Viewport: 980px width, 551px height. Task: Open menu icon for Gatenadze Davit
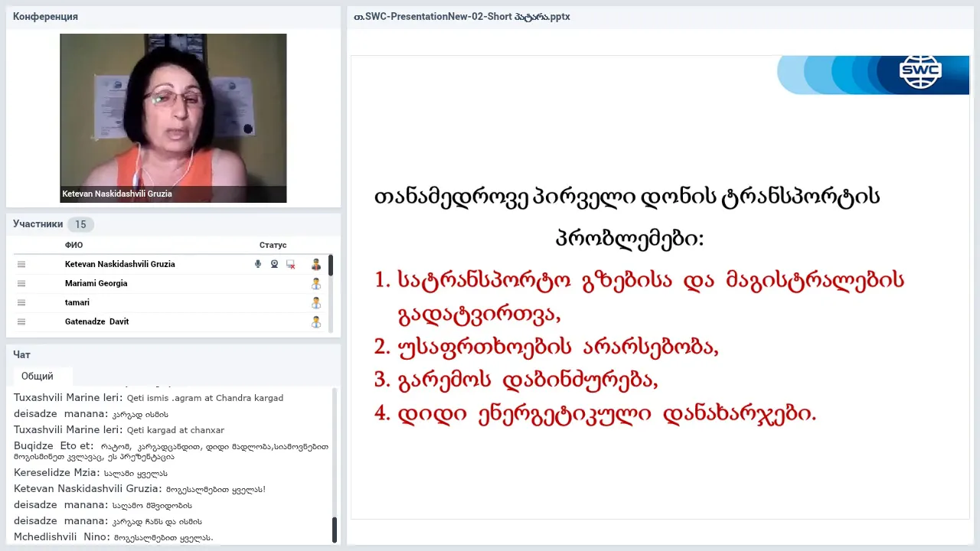(x=21, y=321)
